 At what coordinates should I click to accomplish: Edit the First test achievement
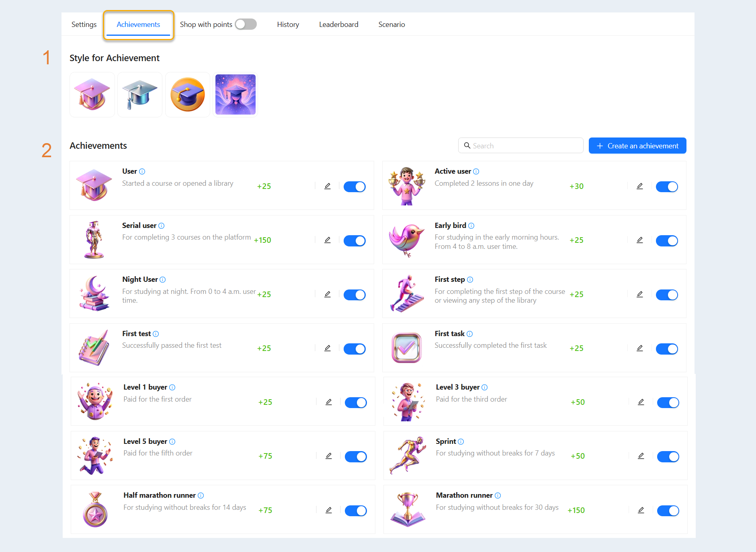328,348
